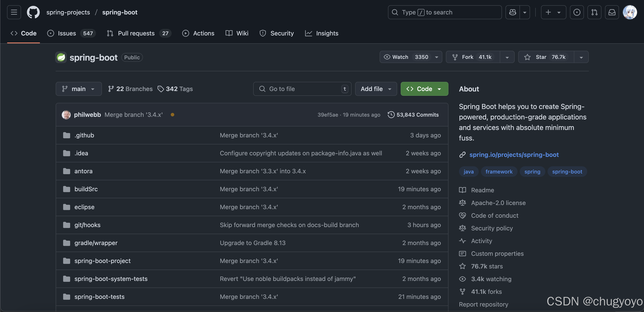Click the pull requests icon in header

[x=594, y=12]
